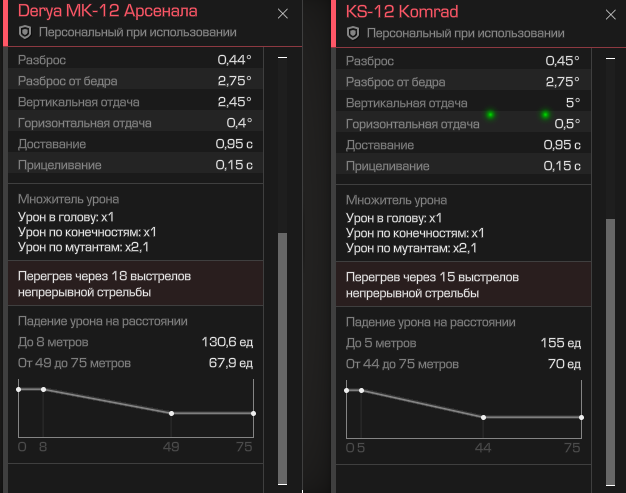Click the 75 meter endpoint on Komrad graph
Image resolution: width=626 pixels, height=493 pixels.
click(x=581, y=417)
